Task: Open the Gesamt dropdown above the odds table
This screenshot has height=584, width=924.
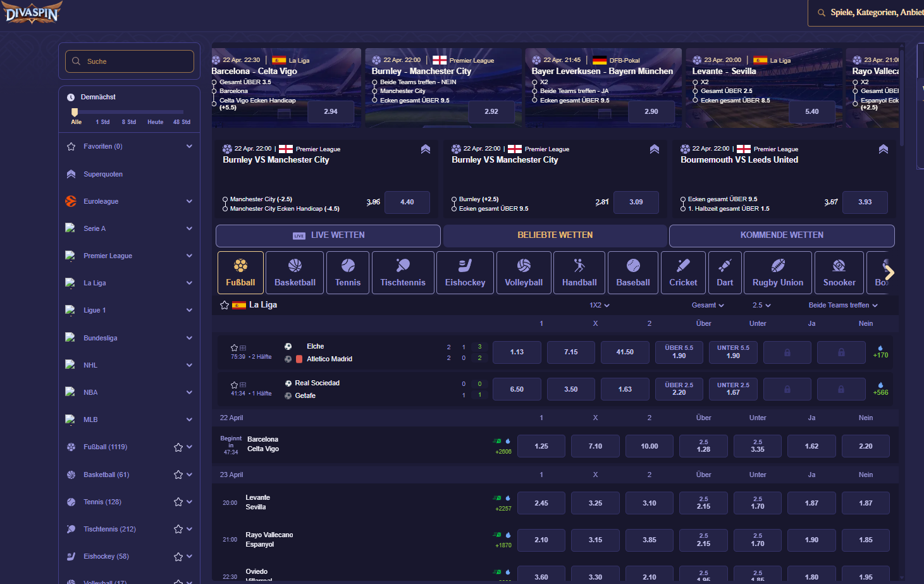Action: 708,305
